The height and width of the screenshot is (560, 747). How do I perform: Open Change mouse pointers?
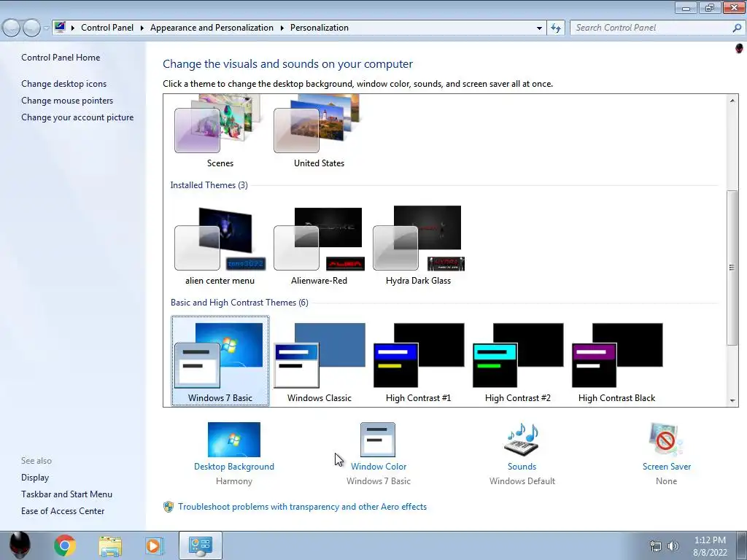point(67,101)
